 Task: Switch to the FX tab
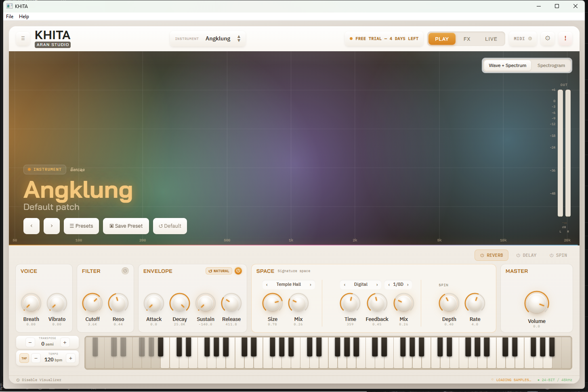pyautogui.click(x=467, y=39)
